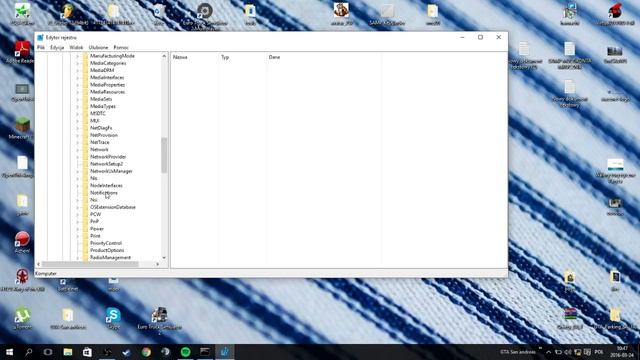This screenshot has height=360, width=640.
Task: Select the NetProvision registry key
Action: click(x=104, y=135)
